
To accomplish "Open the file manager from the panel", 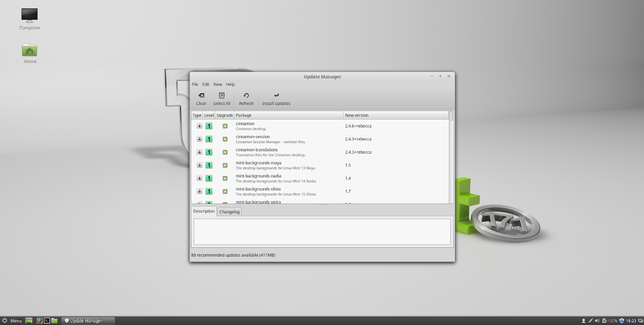I will pyautogui.click(x=54, y=321).
